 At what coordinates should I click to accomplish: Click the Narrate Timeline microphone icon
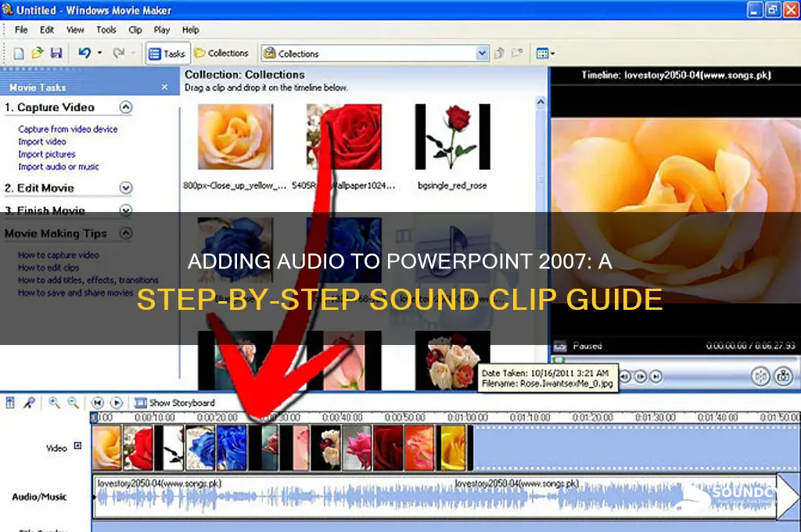coord(29,403)
